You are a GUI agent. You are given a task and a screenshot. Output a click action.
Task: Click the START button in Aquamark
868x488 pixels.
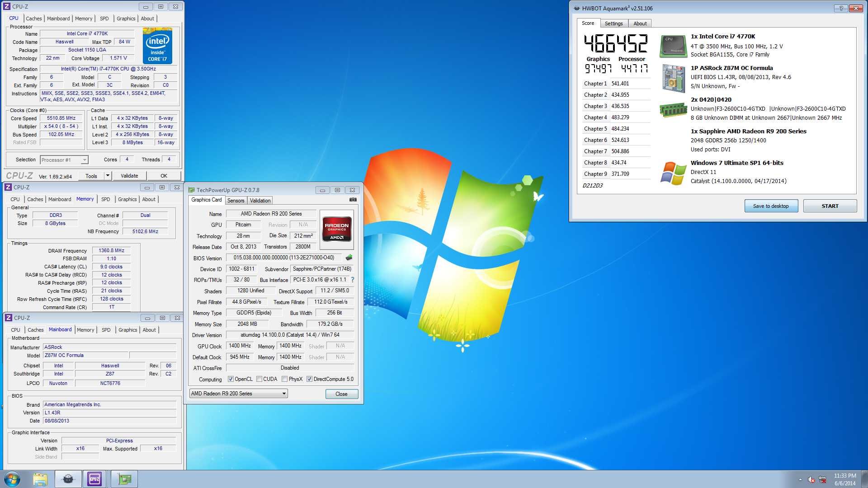tap(830, 206)
